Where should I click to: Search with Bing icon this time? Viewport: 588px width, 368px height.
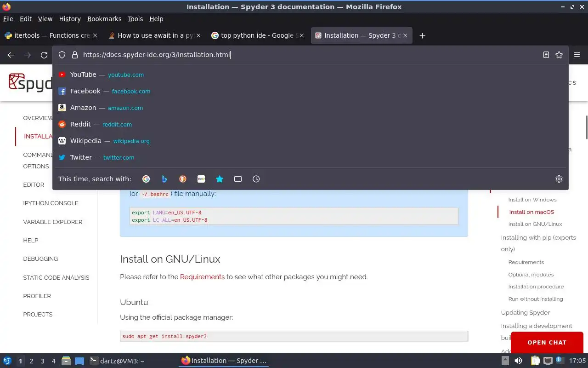pyautogui.click(x=164, y=179)
